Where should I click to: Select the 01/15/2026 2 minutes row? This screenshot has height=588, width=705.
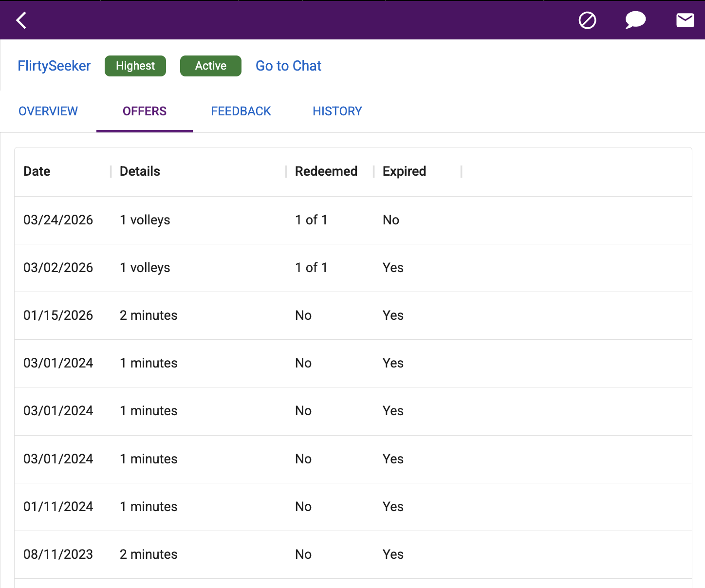pos(353,315)
